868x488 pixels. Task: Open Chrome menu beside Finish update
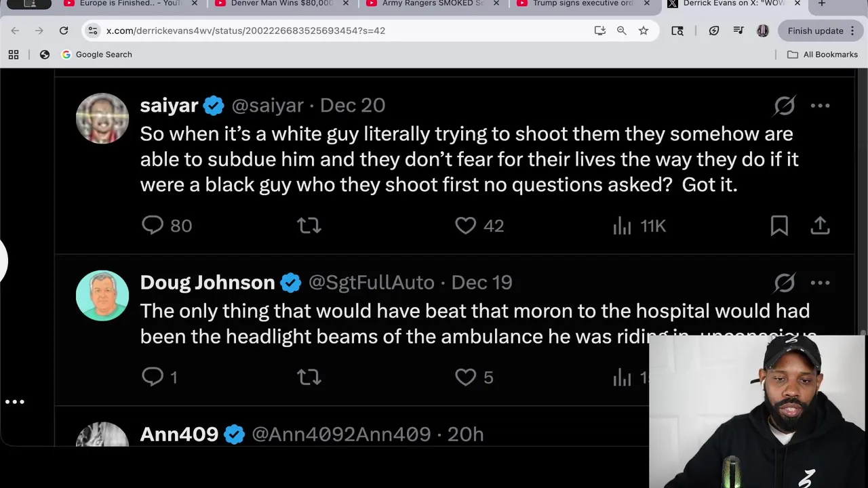[x=852, y=30]
